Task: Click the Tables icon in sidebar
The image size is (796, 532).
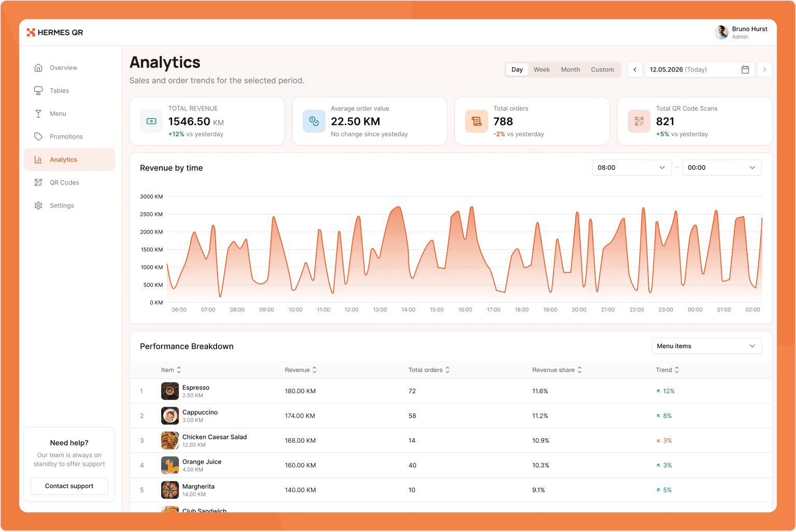Action: [x=38, y=91]
